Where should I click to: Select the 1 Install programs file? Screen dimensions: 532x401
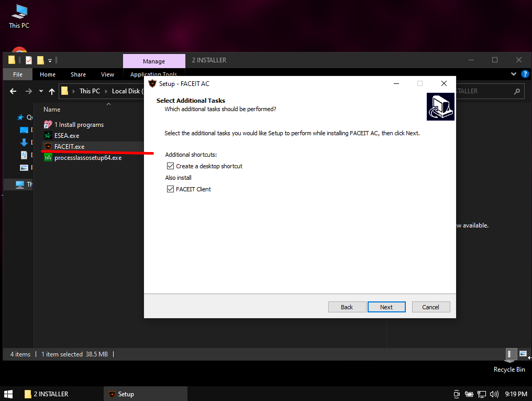(x=79, y=125)
